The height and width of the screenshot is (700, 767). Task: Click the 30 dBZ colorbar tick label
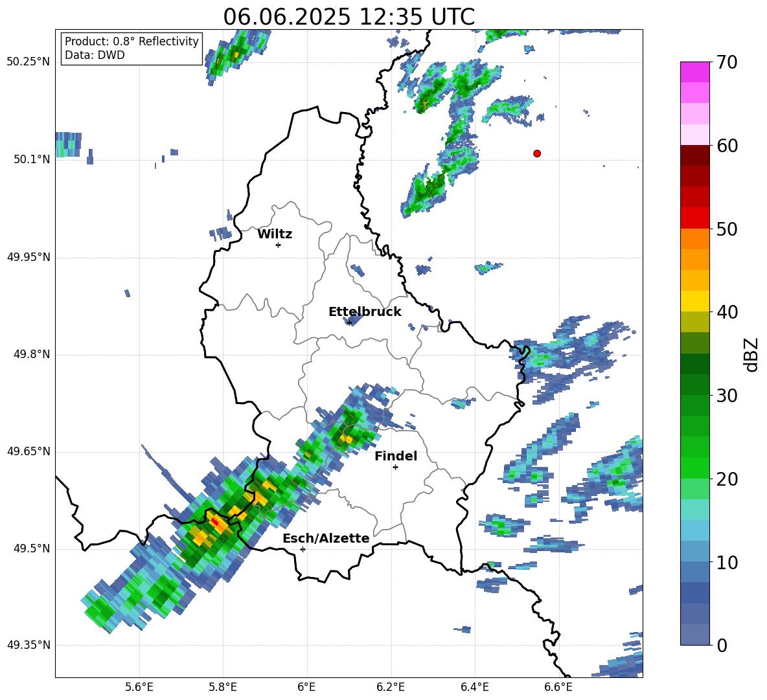[x=727, y=396]
